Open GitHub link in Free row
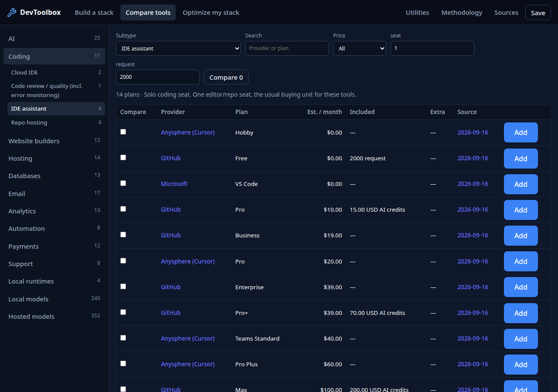The height and width of the screenshot is (392, 558). click(170, 158)
